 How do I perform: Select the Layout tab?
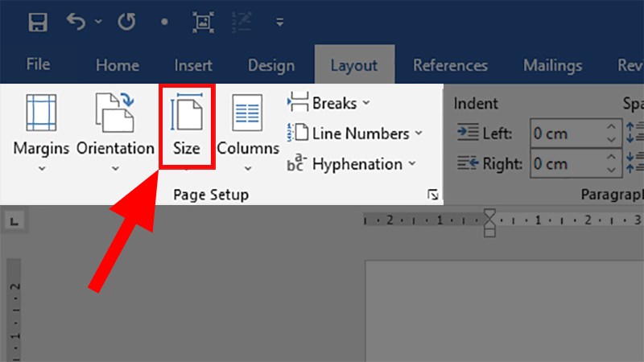[354, 65]
